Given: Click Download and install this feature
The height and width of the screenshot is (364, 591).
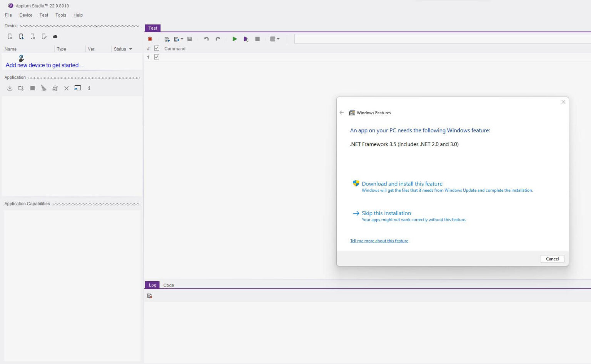Looking at the screenshot, I should tap(402, 184).
